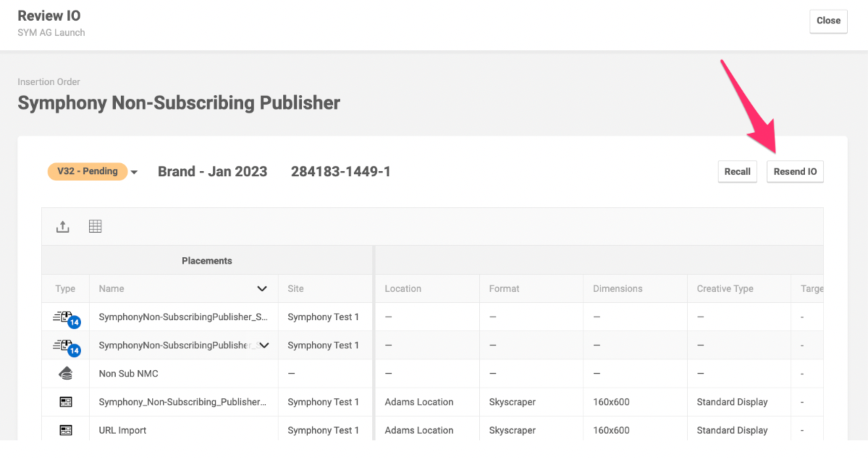Open V32 - Pending version dropdown arrow

[x=134, y=172]
